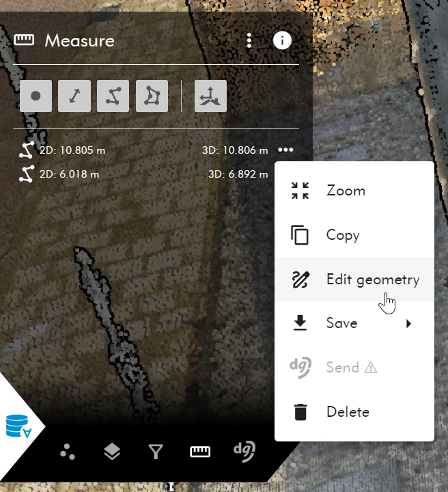Viewport: 448px width, 492px height.
Task: Select the polyline measurement tool
Action: click(113, 96)
